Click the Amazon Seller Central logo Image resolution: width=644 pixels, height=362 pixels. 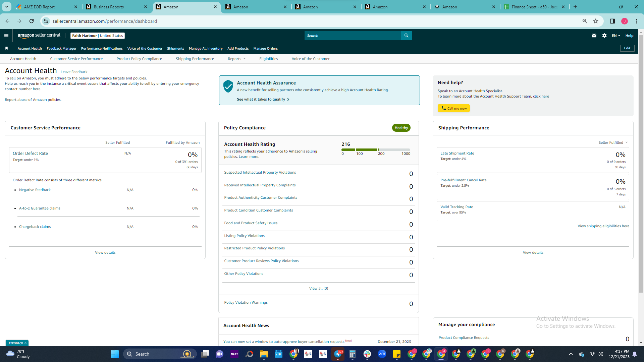click(x=39, y=36)
